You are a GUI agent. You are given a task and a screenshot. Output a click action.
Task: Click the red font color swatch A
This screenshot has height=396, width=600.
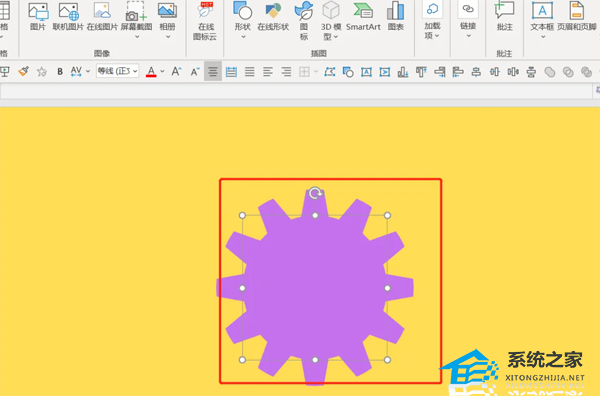(x=151, y=72)
